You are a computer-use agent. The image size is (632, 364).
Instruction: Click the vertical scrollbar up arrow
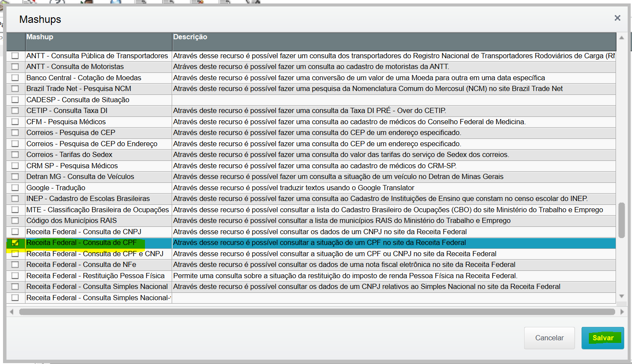tap(622, 38)
